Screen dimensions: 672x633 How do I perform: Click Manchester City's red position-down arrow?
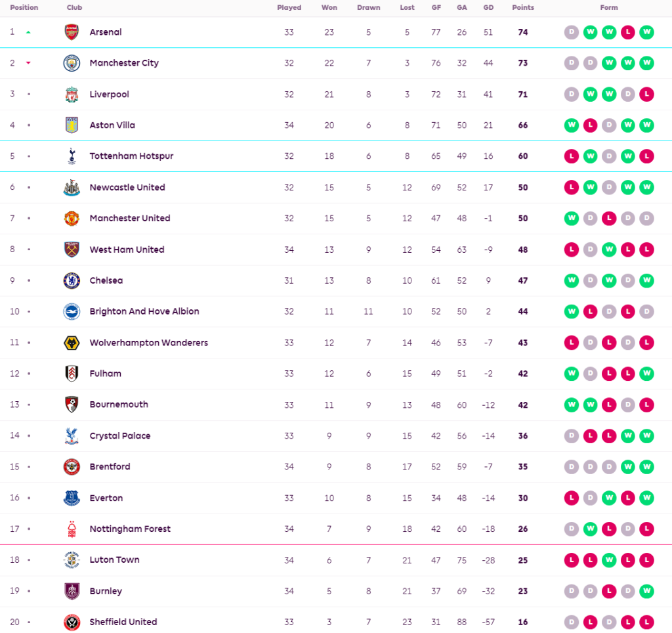coord(28,63)
